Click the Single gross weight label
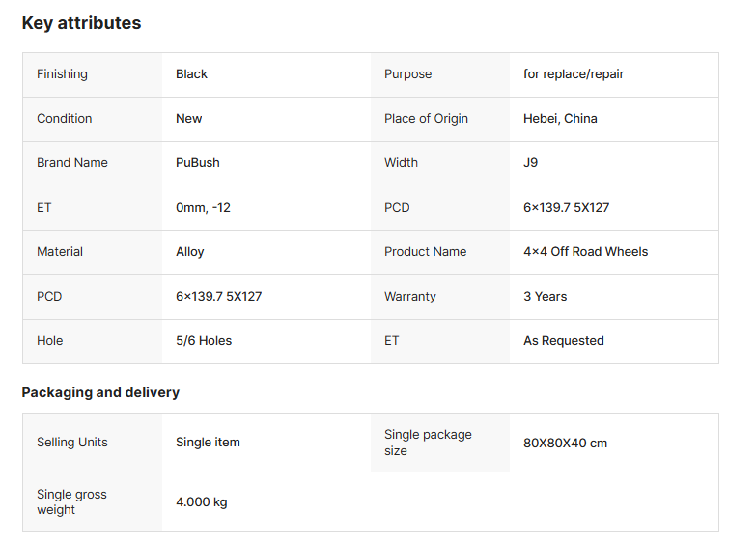This screenshot has height=544, width=756. coord(71,501)
